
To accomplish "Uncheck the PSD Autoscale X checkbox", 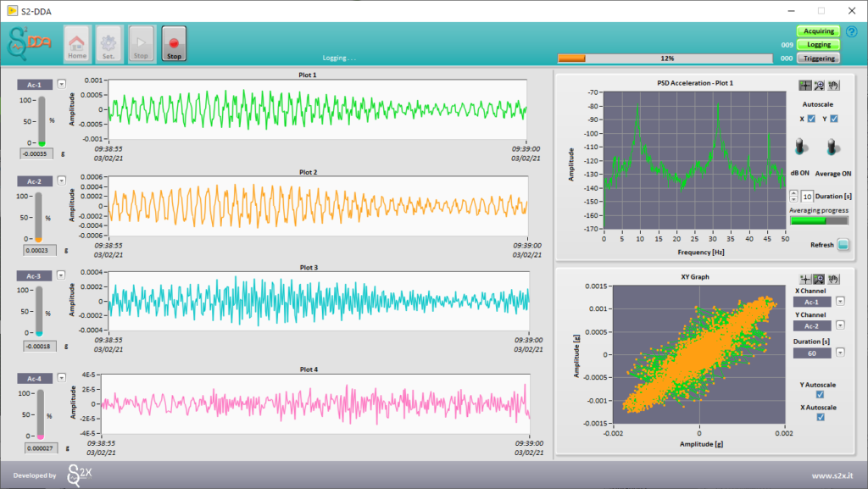I will 811,119.
